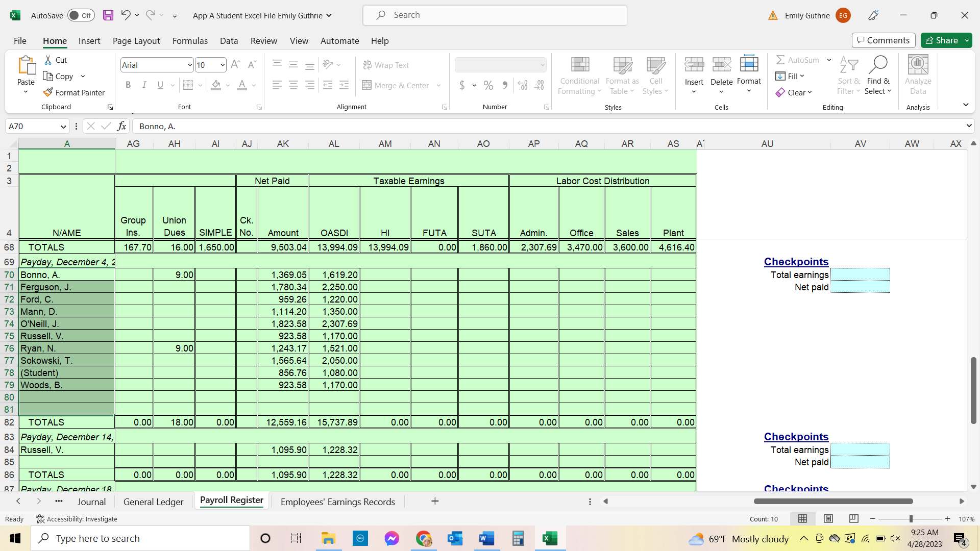Toggle italic formatting

[x=144, y=85]
